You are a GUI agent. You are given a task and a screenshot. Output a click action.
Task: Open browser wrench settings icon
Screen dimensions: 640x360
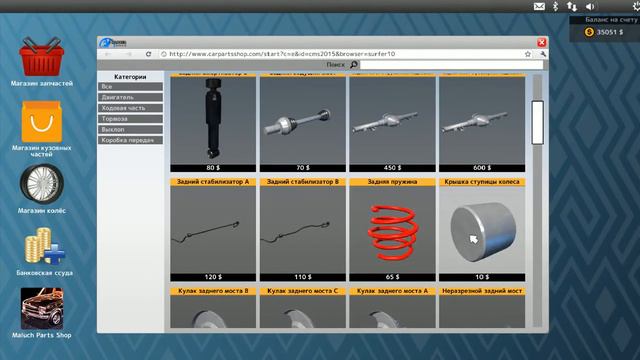(x=542, y=54)
